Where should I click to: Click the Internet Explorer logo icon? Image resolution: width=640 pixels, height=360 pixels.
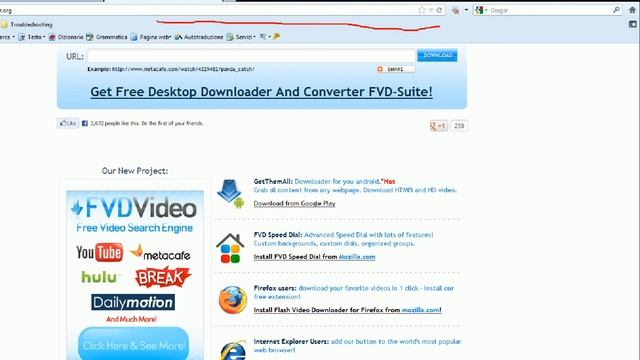click(233, 351)
